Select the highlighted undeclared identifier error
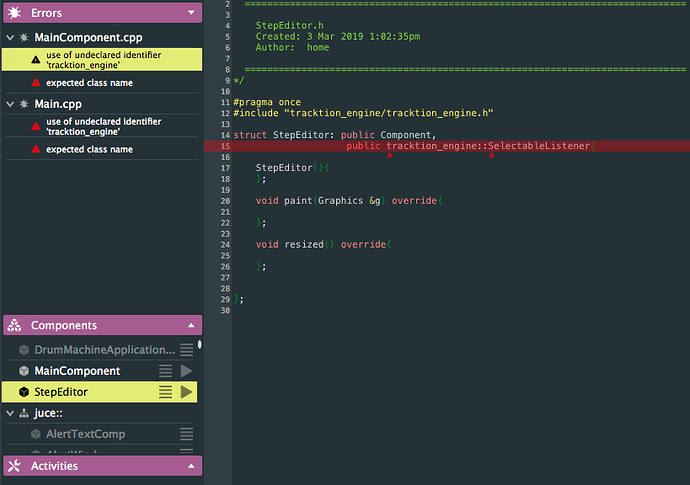 [102, 60]
